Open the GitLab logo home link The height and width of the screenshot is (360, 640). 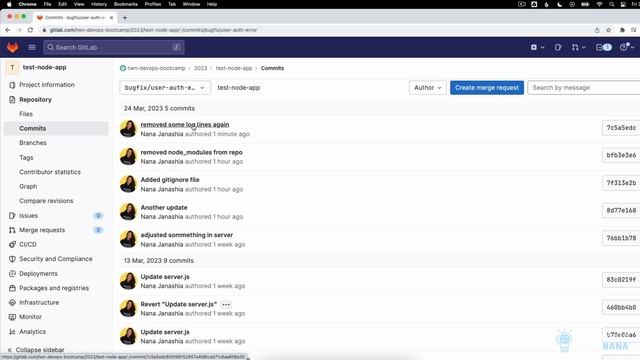pos(12,47)
